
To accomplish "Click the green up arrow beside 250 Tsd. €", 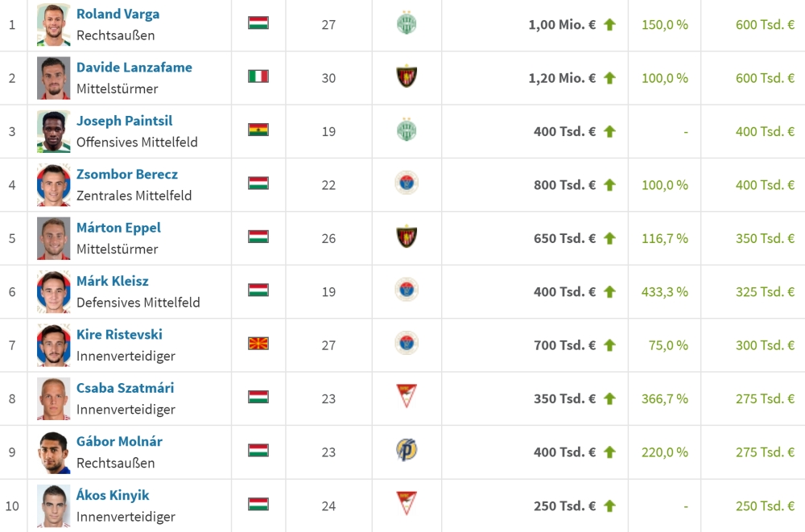I will (x=609, y=506).
